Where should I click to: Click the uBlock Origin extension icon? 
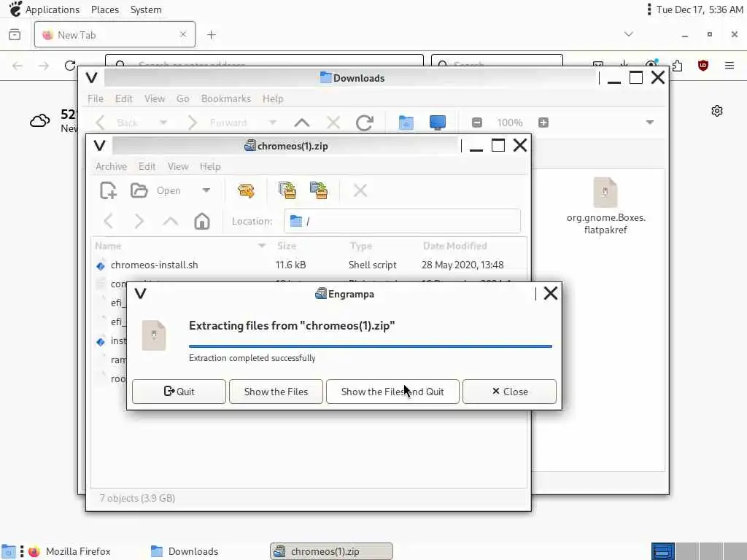pos(703,65)
